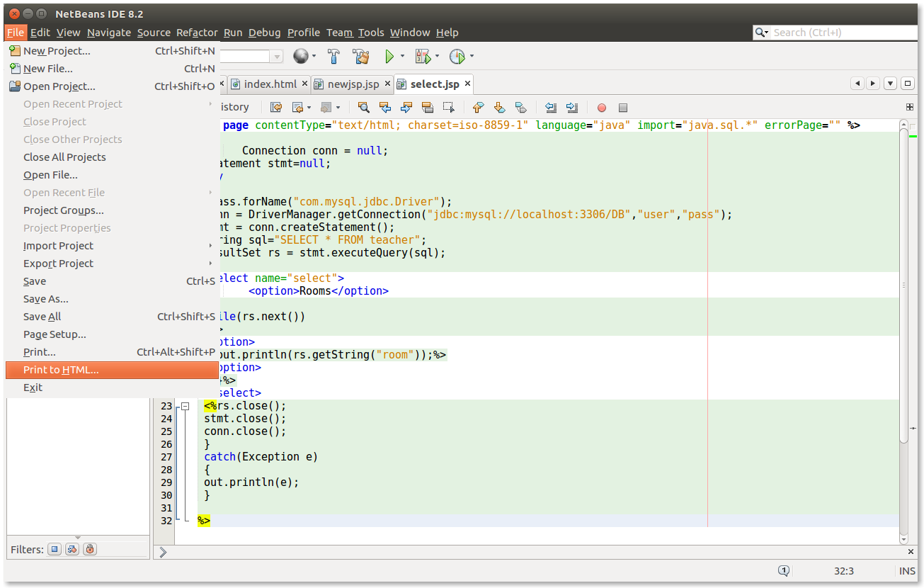
Task: Toggle the static members navigator filter
Action: click(x=72, y=549)
